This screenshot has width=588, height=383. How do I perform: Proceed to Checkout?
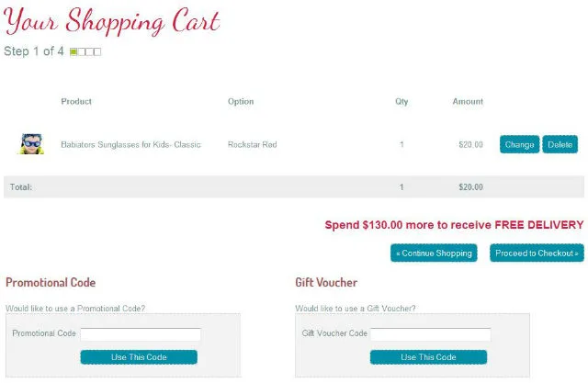pos(537,253)
